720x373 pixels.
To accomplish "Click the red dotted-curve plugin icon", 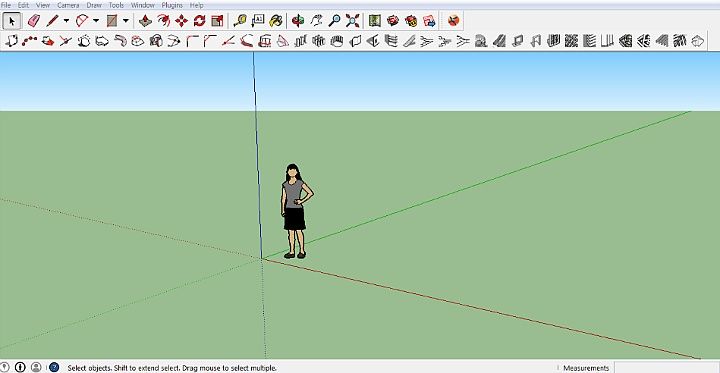I will click(30, 41).
